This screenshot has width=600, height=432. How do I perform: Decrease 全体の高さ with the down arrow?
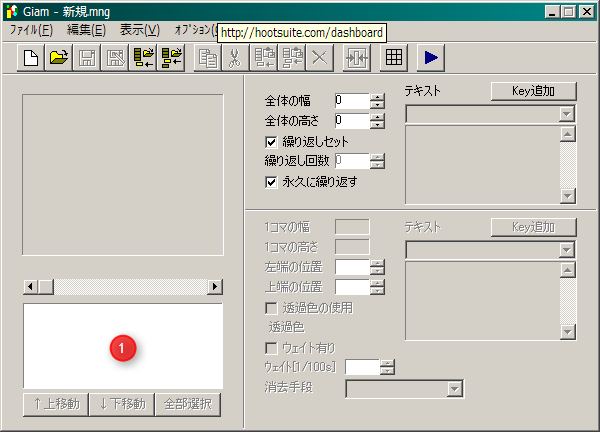(x=377, y=125)
